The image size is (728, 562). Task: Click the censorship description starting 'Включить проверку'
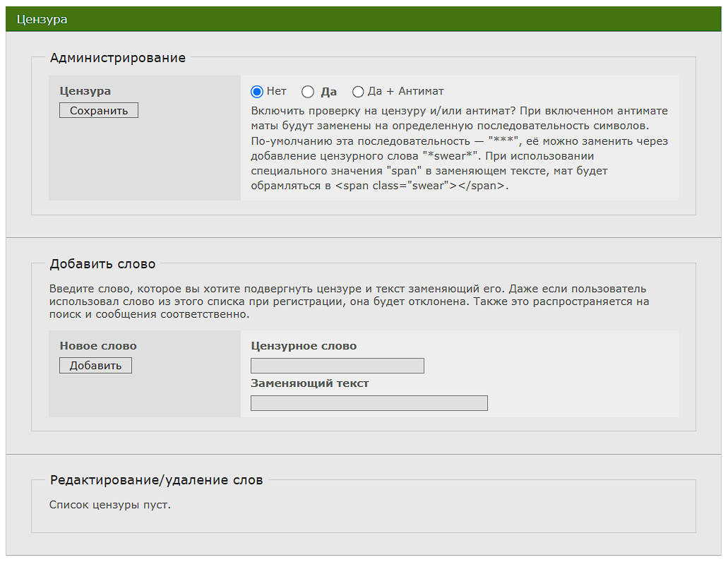point(459,149)
